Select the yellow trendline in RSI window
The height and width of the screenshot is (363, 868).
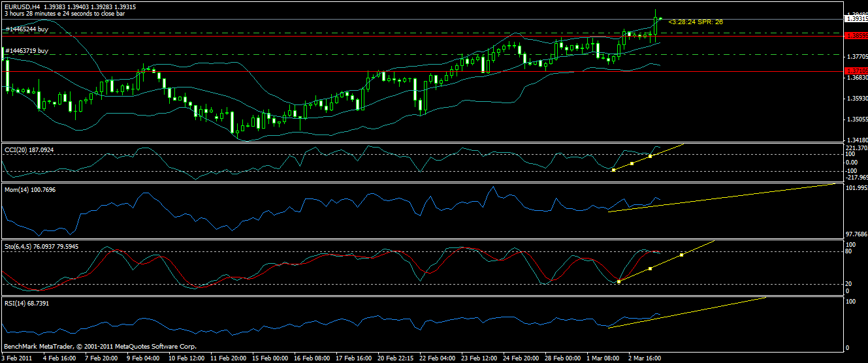click(686, 313)
